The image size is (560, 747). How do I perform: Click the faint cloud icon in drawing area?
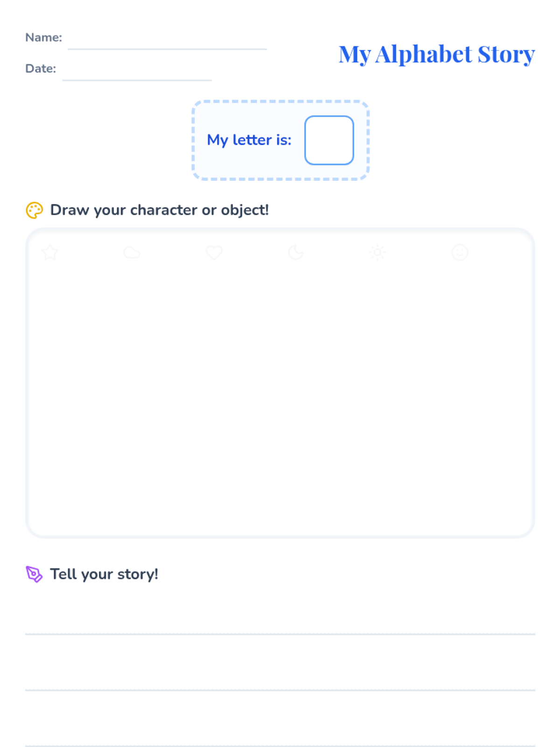coord(132,253)
